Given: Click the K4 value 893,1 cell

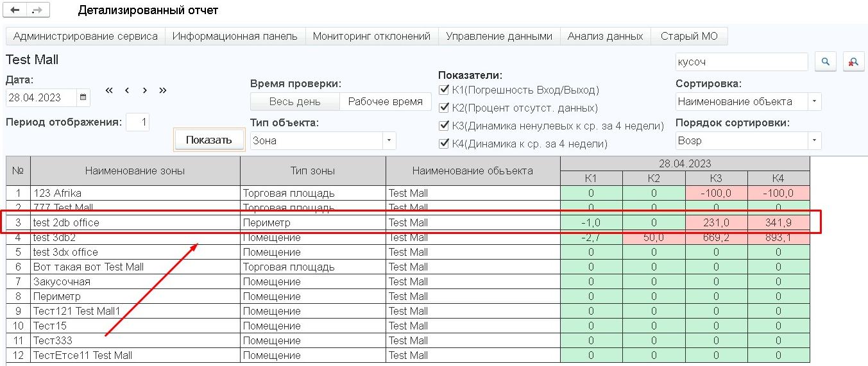Looking at the screenshot, I should pyautogui.click(x=778, y=237).
